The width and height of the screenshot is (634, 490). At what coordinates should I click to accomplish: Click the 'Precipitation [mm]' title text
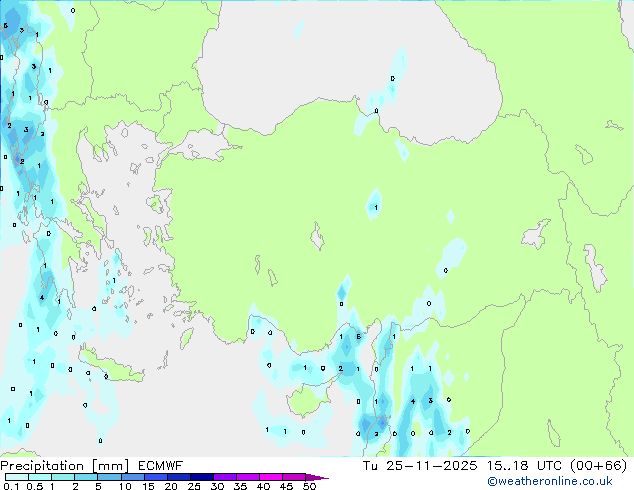[x=64, y=466]
